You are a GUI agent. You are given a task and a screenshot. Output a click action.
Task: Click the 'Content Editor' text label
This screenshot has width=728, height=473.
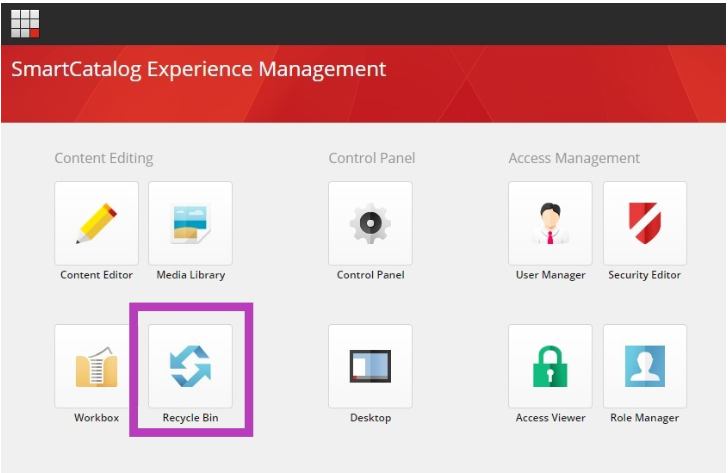(x=97, y=275)
